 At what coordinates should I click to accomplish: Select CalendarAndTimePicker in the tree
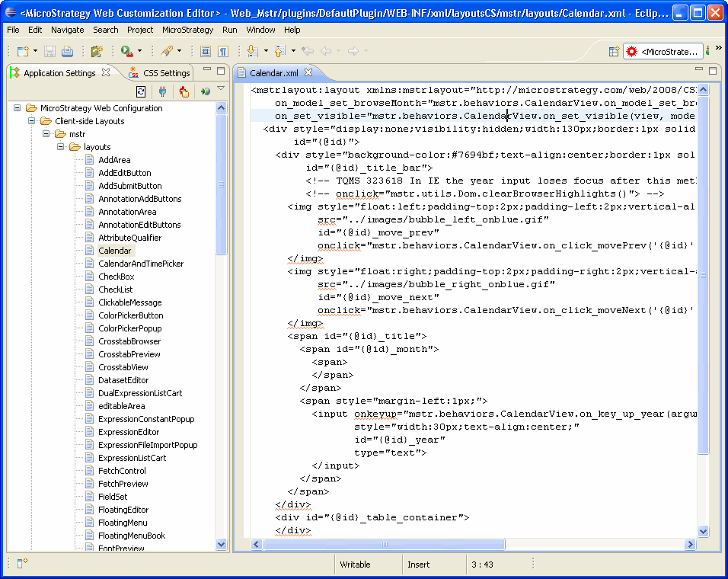point(141,264)
